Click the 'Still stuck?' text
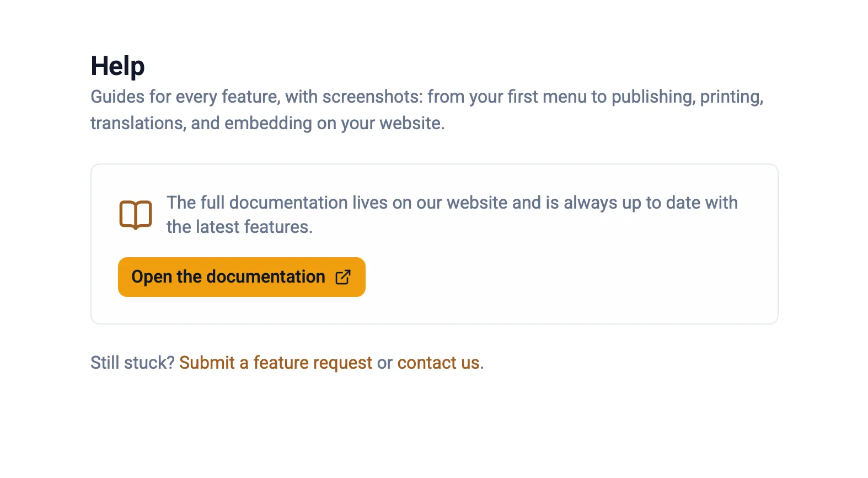The height and width of the screenshot is (478, 868). pyautogui.click(x=132, y=363)
